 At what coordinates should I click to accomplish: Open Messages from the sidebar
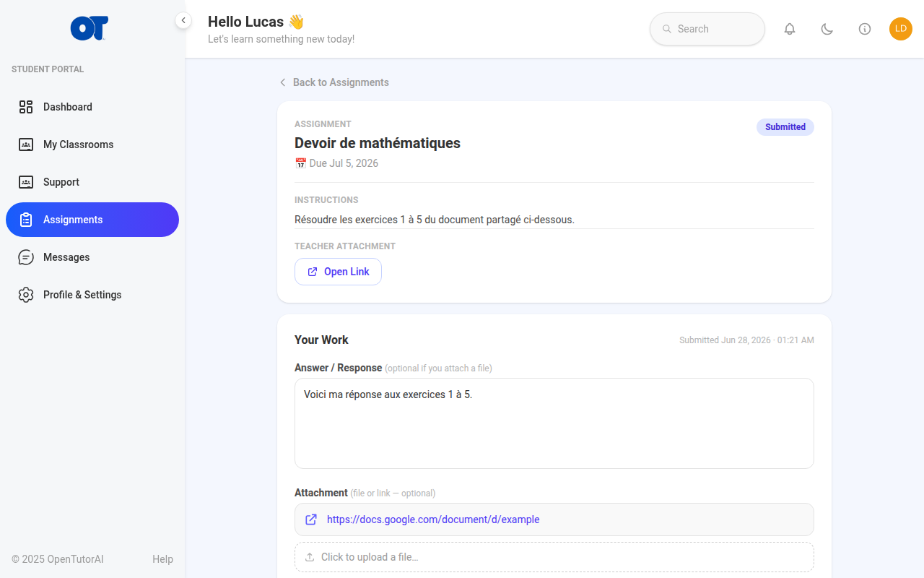[92, 257]
